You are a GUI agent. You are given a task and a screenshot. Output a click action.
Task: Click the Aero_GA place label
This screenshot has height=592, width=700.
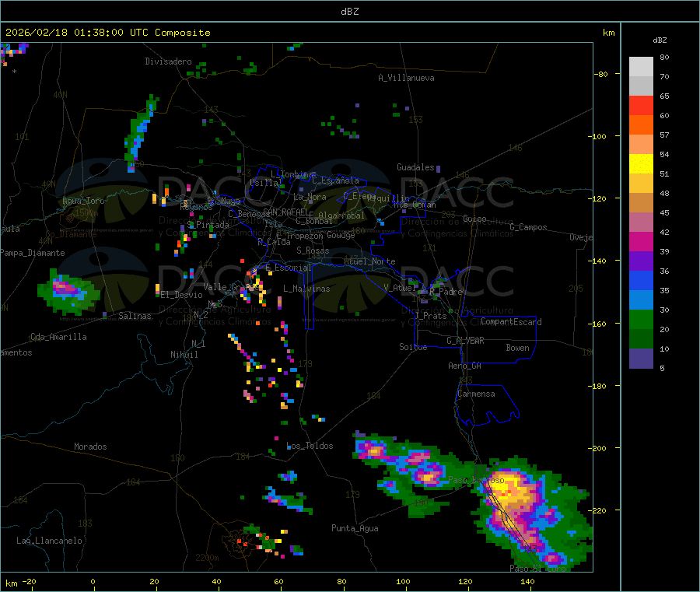(x=465, y=366)
